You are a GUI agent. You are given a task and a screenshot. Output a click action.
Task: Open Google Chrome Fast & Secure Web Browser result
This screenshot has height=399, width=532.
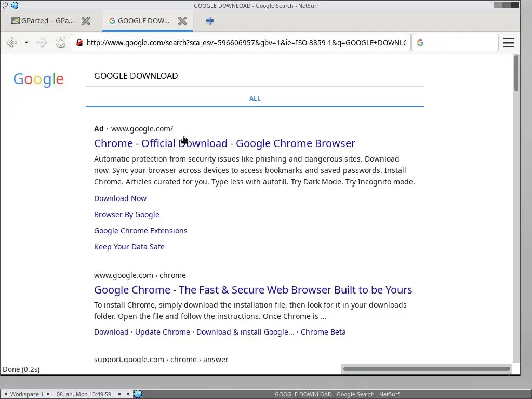coord(253,290)
